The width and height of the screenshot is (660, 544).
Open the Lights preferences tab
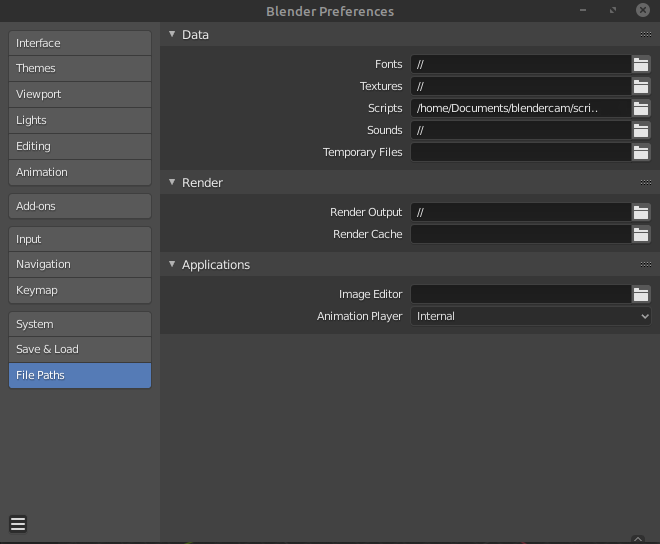80,120
